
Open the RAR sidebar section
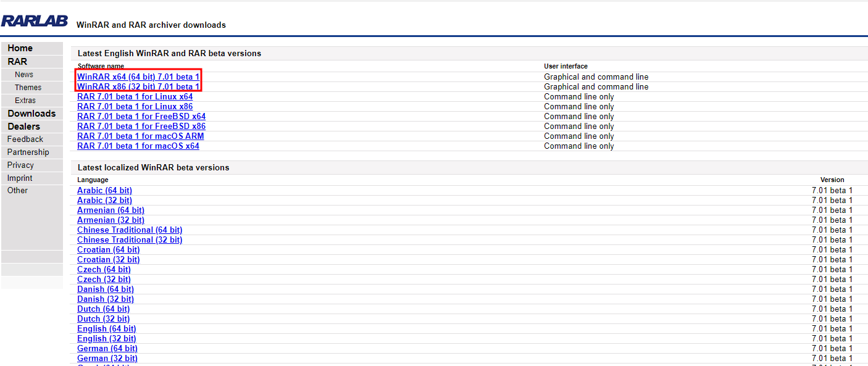(17, 62)
